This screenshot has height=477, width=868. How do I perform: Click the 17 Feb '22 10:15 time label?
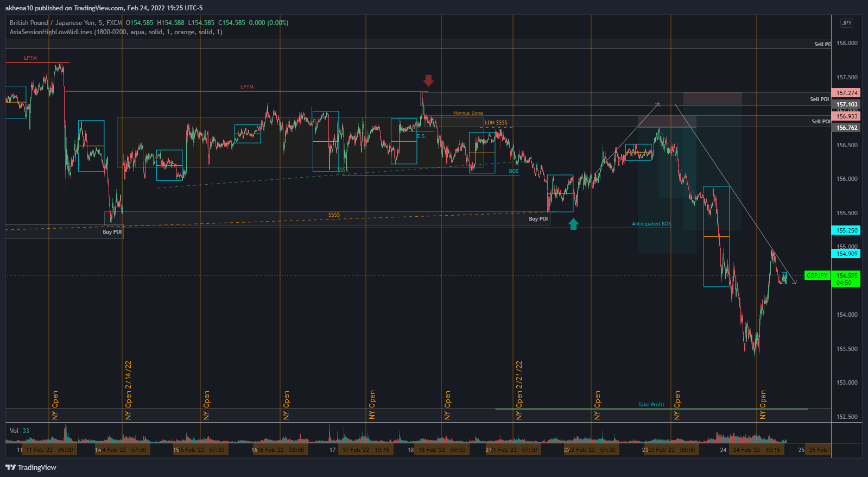coord(366,450)
